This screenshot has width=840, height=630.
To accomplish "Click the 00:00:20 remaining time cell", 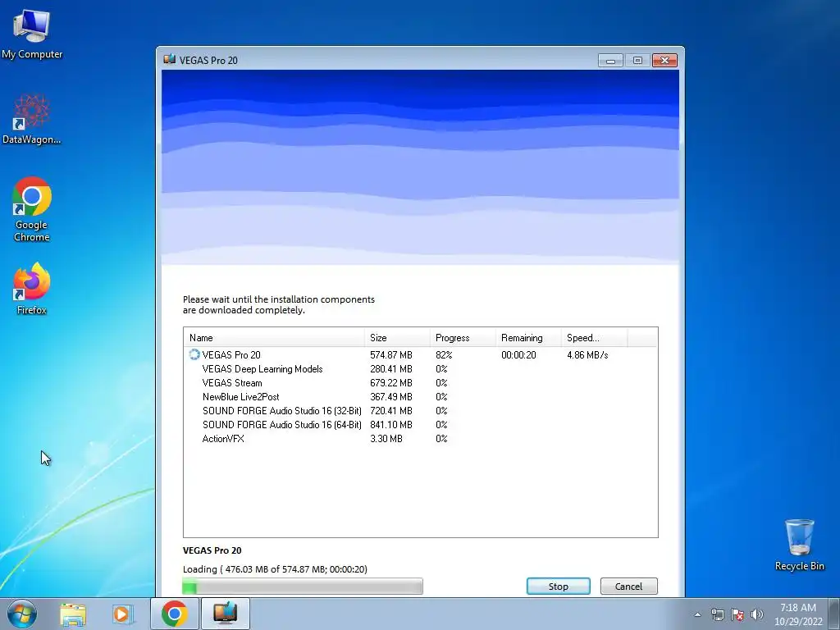I will coord(518,354).
